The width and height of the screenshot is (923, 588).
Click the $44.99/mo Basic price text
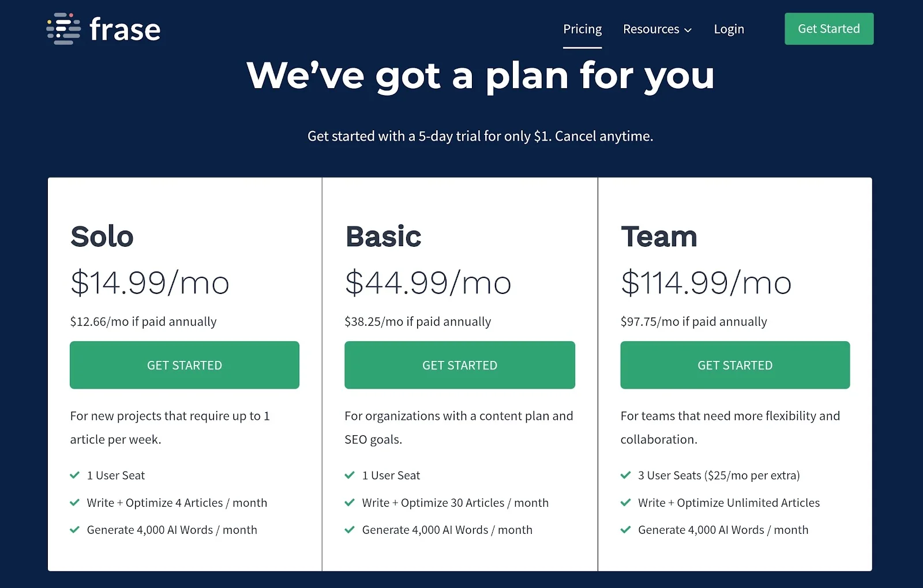(428, 282)
